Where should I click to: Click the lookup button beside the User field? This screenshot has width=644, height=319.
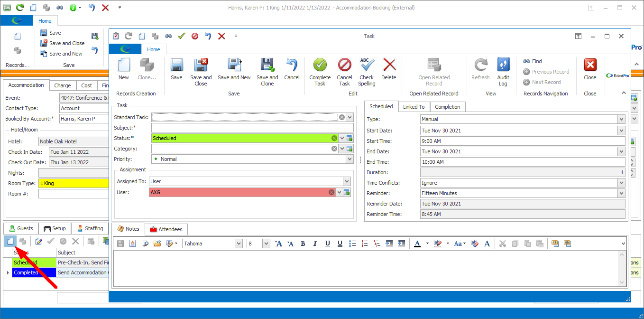pyautogui.click(x=347, y=192)
